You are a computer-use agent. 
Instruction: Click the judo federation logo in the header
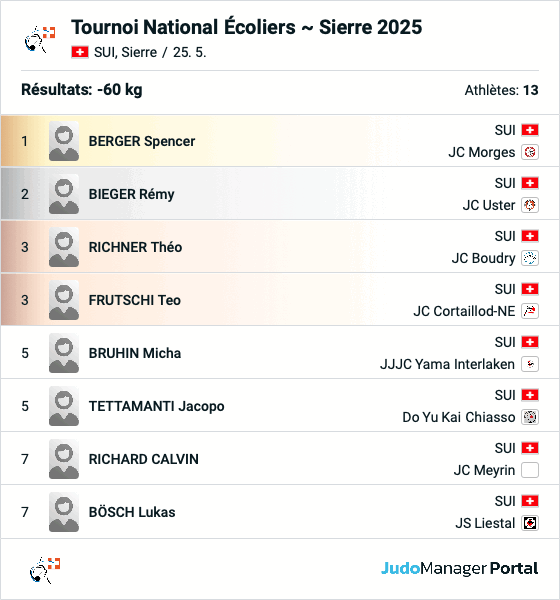point(40,39)
